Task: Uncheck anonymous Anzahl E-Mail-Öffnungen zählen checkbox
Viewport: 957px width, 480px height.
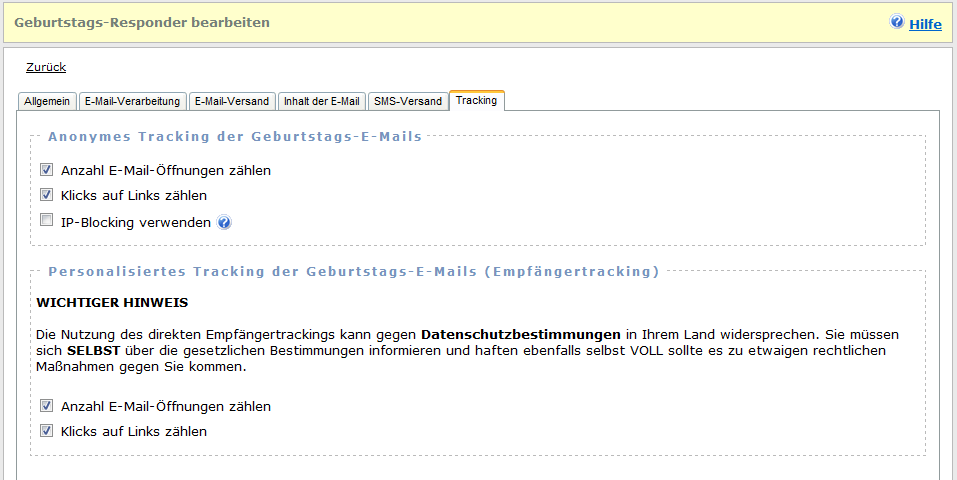Action: tap(47, 170)
